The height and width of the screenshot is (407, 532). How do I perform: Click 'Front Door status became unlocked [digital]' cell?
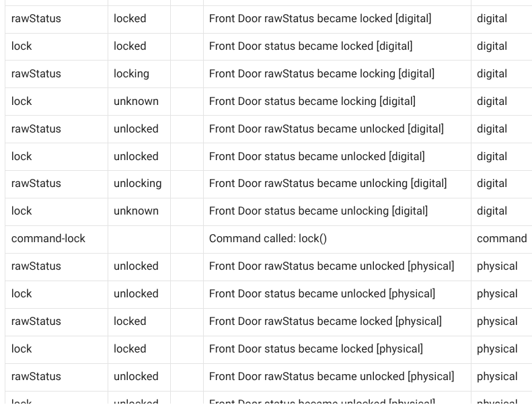(337, 157)
